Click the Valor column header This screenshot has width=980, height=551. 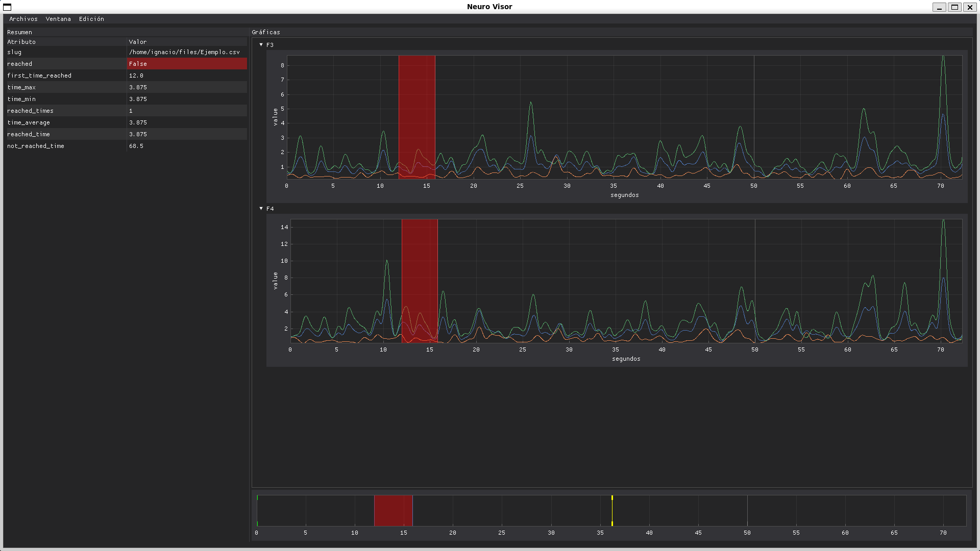point(138,42)
